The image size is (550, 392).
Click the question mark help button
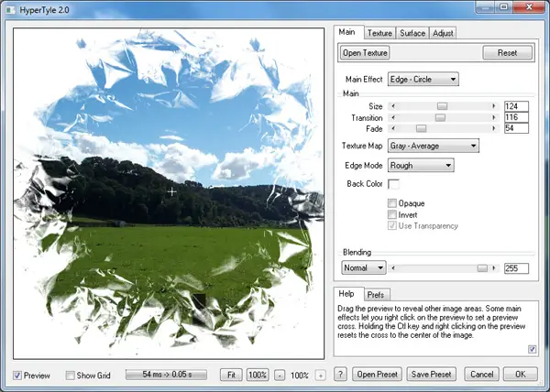pyautogui.click(x=340, y=374)
